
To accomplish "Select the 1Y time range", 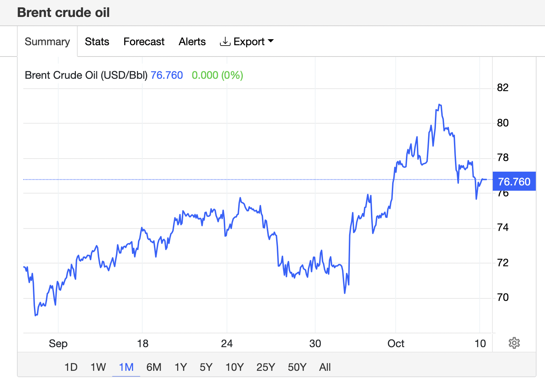I will [181, 367].
